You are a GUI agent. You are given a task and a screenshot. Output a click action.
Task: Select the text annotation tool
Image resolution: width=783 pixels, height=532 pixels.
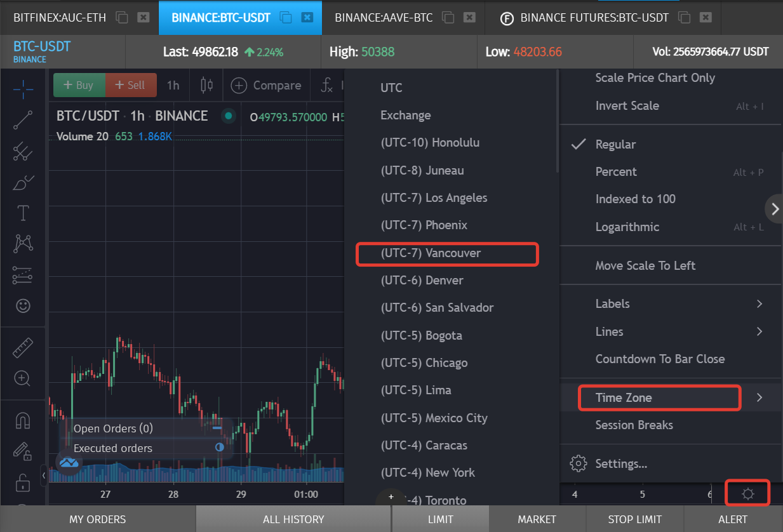point(23,213)
